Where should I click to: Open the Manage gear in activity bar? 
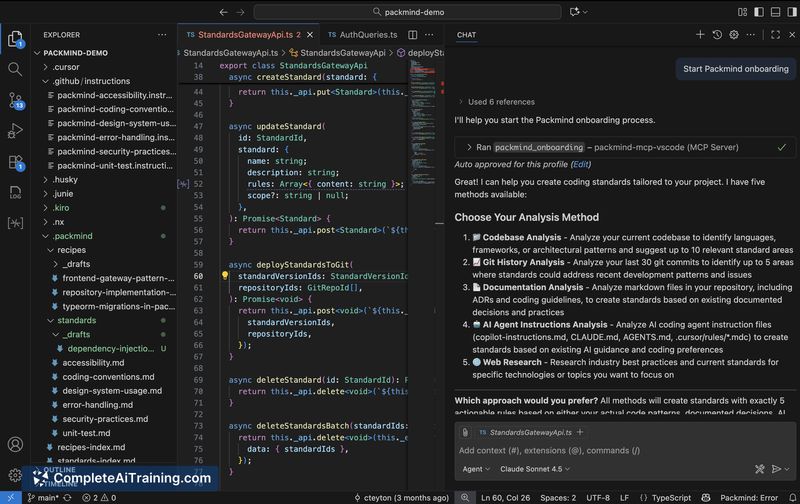[15, 475]
